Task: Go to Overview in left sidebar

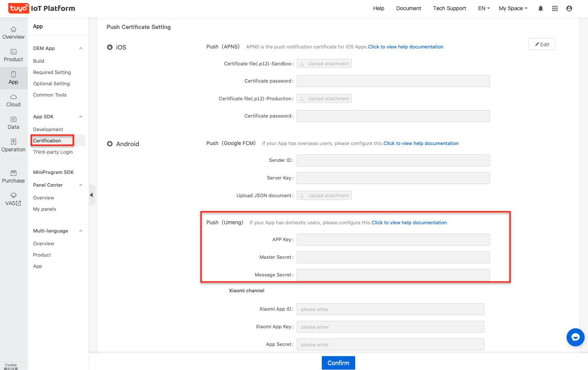Action: click(x=14, y=33)
